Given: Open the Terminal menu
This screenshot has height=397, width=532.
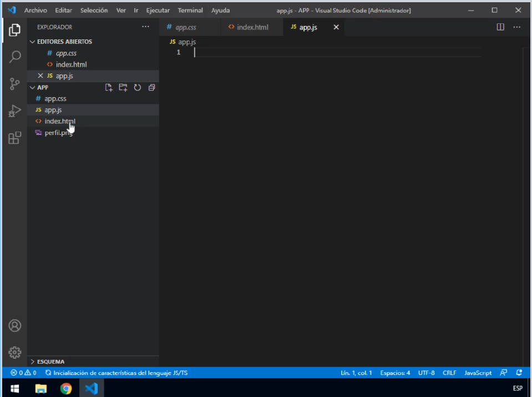Looking at the screenshot, I should pyautogui.click(x=190, y=10).
